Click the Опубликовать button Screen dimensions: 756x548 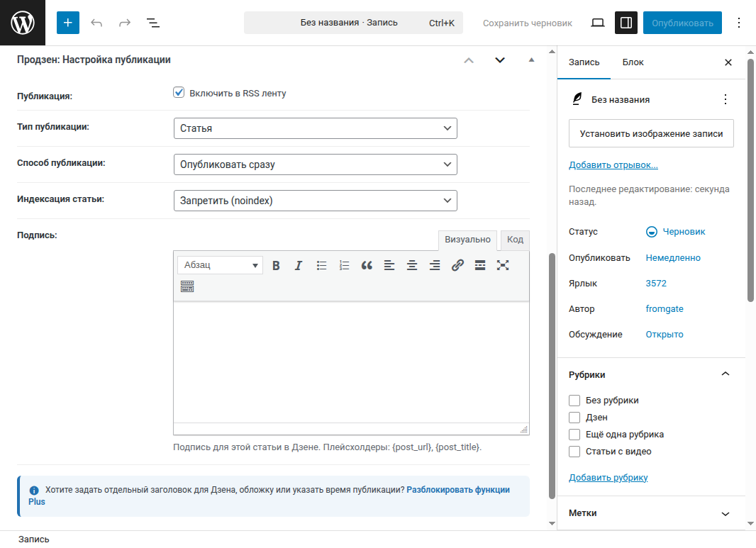[x=682, y=23]
